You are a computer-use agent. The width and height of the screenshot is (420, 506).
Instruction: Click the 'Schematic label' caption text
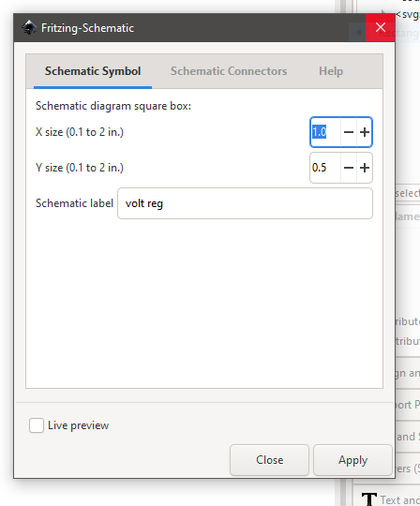[74, 203]
